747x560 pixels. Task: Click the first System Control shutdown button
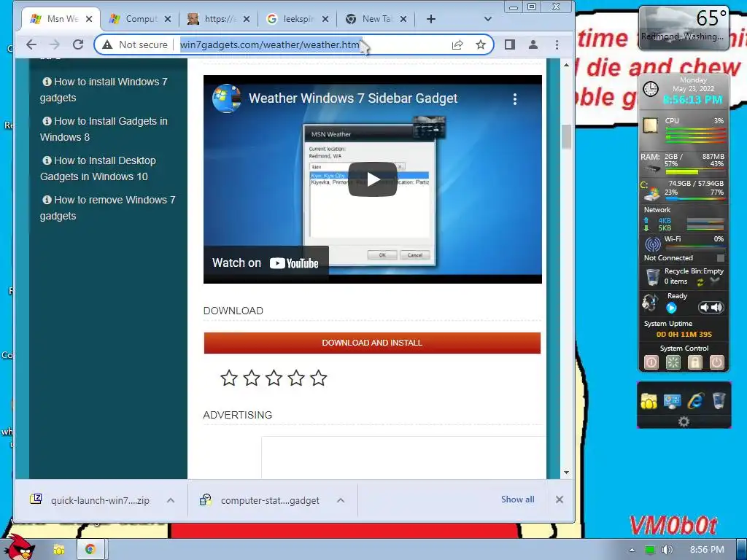coord(651,363)
